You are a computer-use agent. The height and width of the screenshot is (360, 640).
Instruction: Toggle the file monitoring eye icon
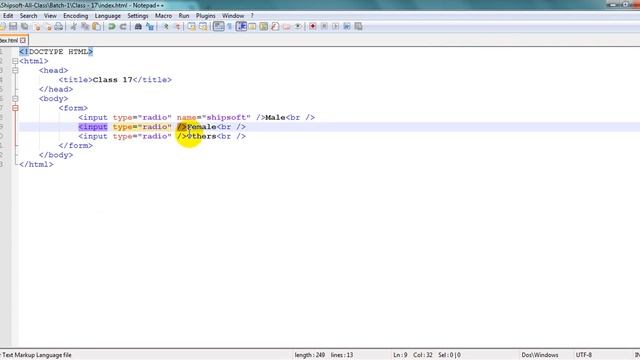click(298, 27)
